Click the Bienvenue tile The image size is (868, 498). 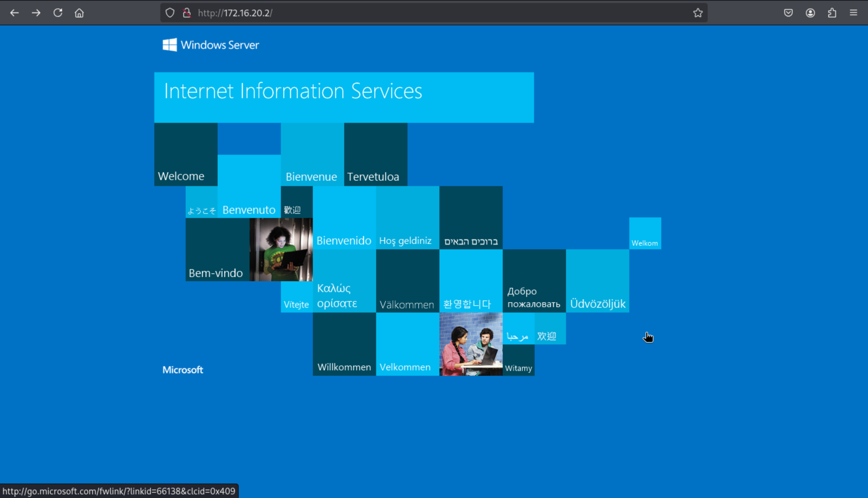[312, 154]
